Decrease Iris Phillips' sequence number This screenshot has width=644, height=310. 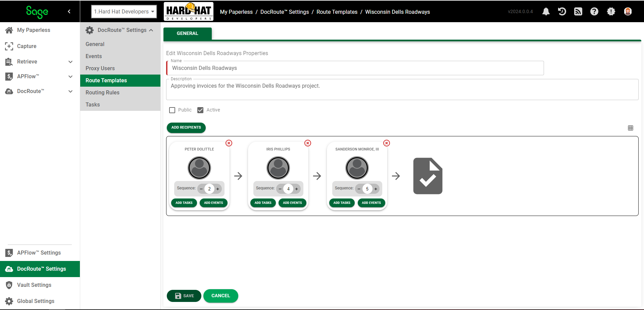click(x=280, y=189)
